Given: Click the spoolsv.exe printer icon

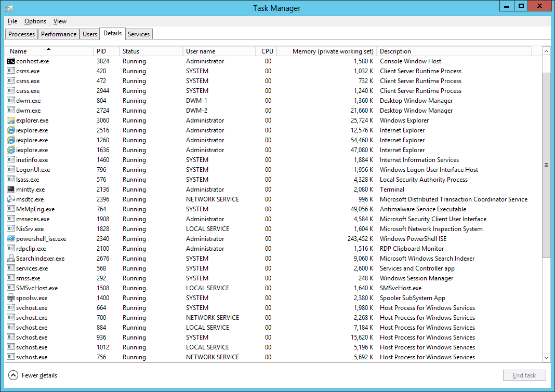Looking at the screenshot, I should pyautogui.click(x=11, y=298).
